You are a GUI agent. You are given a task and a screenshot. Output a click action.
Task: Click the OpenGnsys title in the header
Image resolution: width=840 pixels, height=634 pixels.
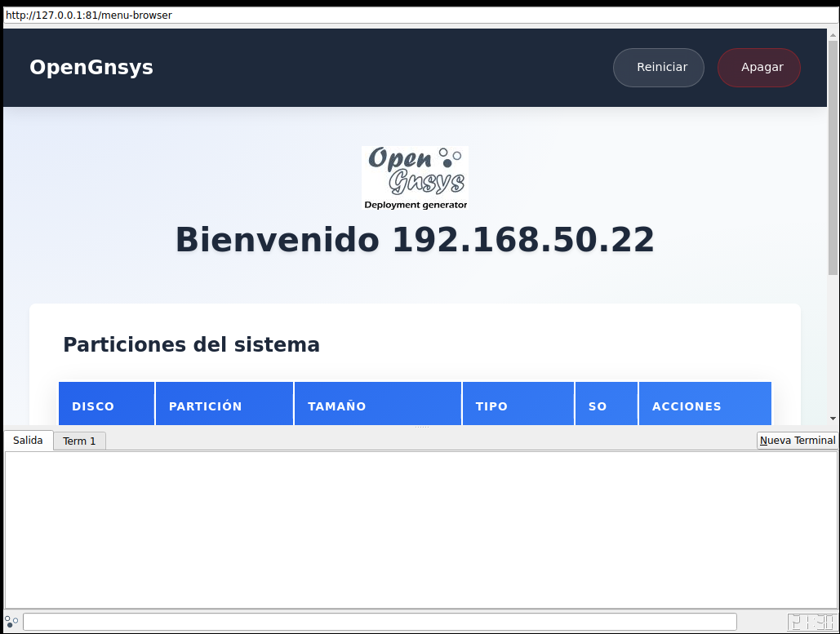91,68
